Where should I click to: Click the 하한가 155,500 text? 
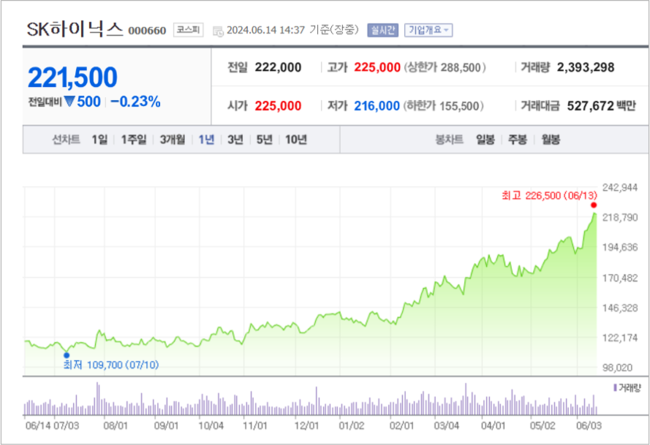tap(443, 106)
